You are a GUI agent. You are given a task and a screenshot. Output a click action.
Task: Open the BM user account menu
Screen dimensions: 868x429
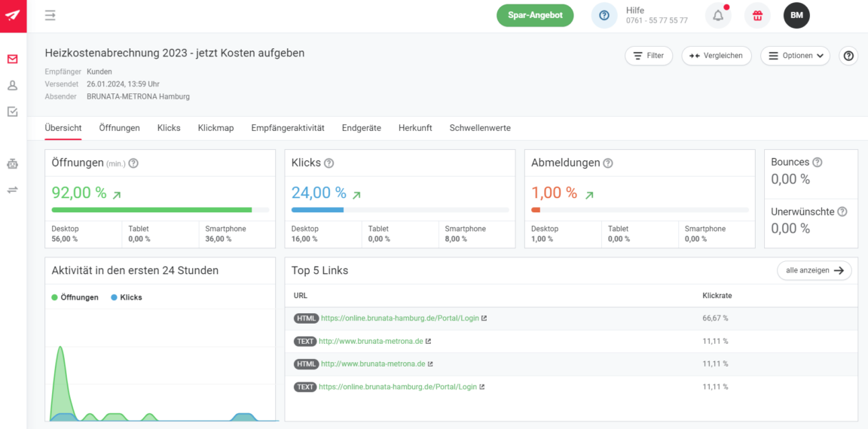click(796, 16)
